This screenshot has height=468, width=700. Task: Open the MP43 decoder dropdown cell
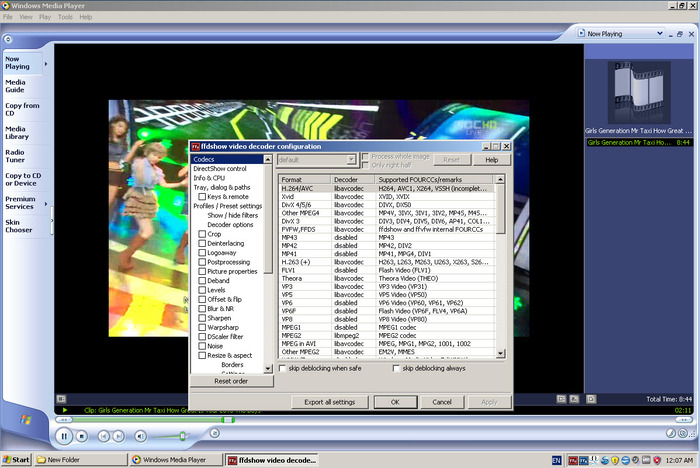[354, 238]
